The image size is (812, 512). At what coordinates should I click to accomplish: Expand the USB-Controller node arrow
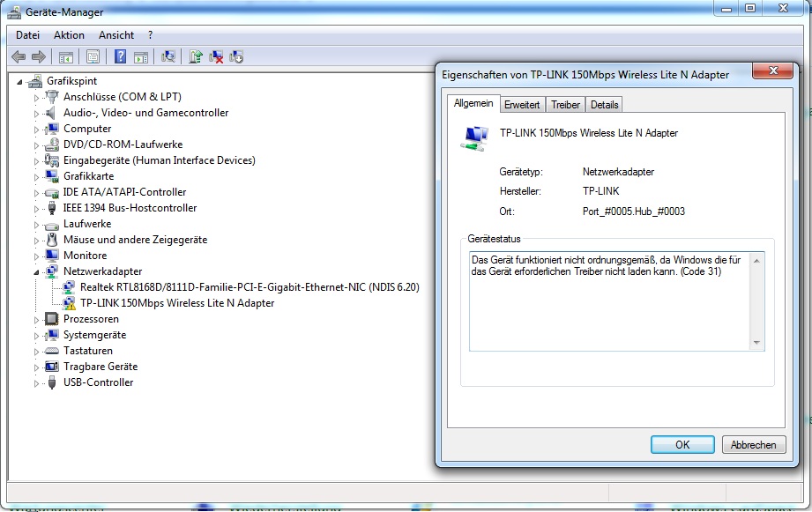click(36, 383)
